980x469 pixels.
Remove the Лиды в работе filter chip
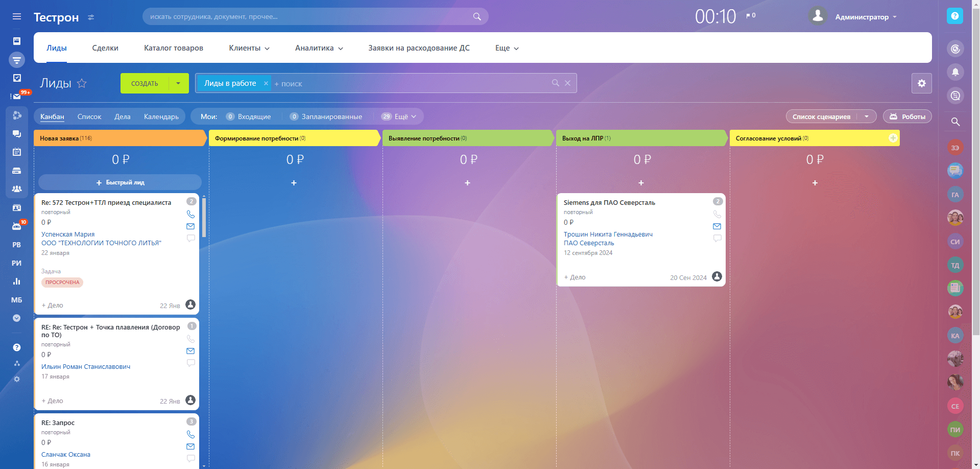pyautogui.click(x=266, y=83)
